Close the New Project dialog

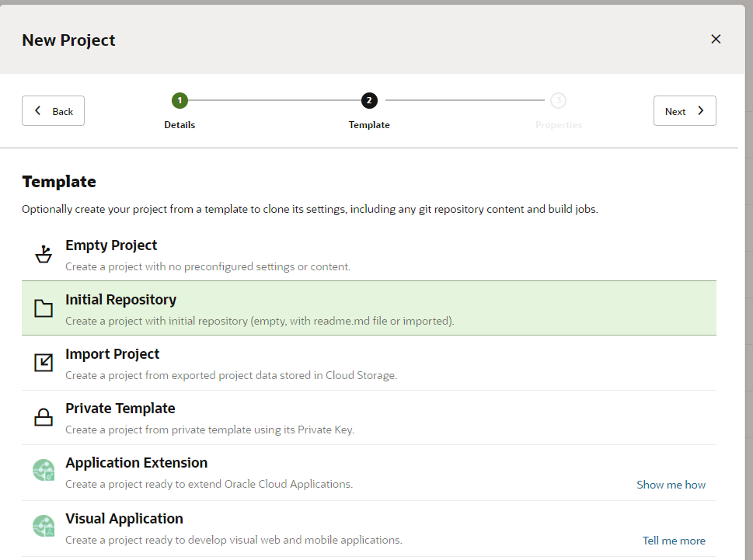(x=716, y=39)
